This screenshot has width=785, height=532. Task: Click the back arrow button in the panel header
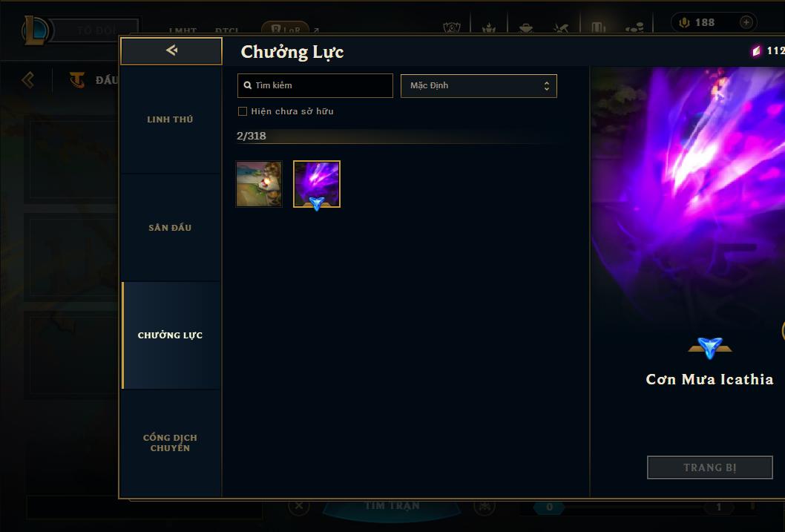point(171,50)
